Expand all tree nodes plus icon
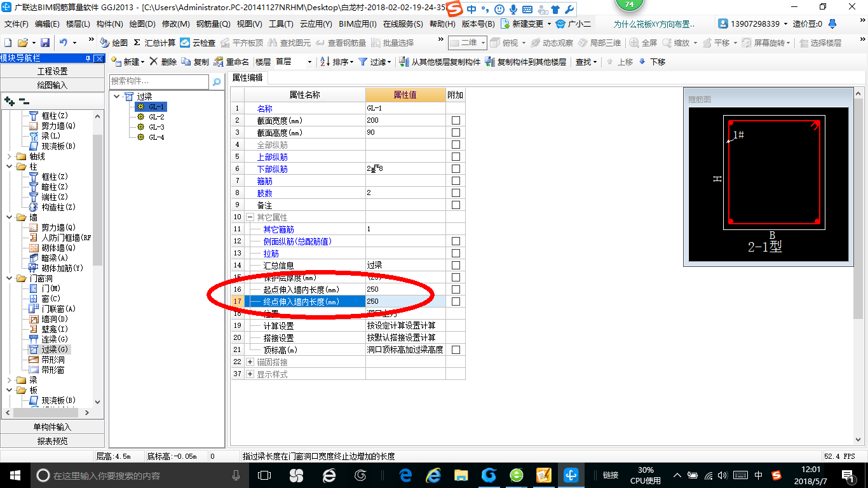The image size is (868, 488). coord(10,100)
